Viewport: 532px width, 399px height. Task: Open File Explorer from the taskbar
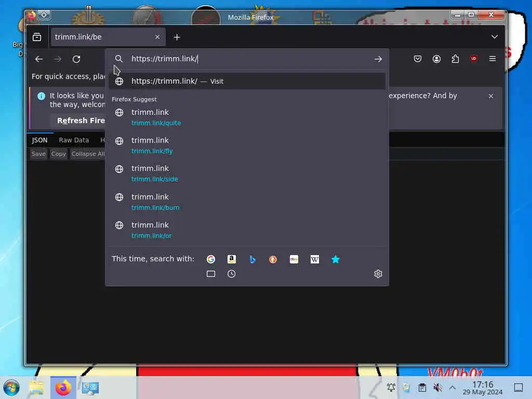click(36, 388)
